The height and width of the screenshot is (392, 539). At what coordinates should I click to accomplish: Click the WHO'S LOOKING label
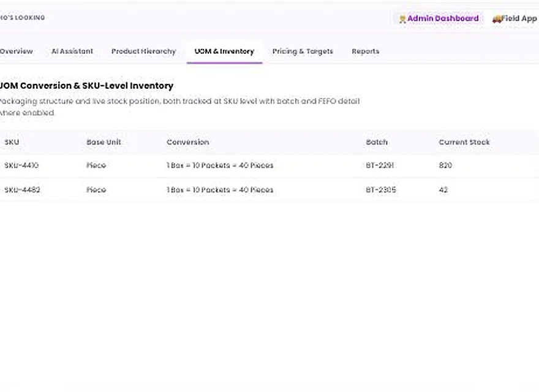[22, 18]
